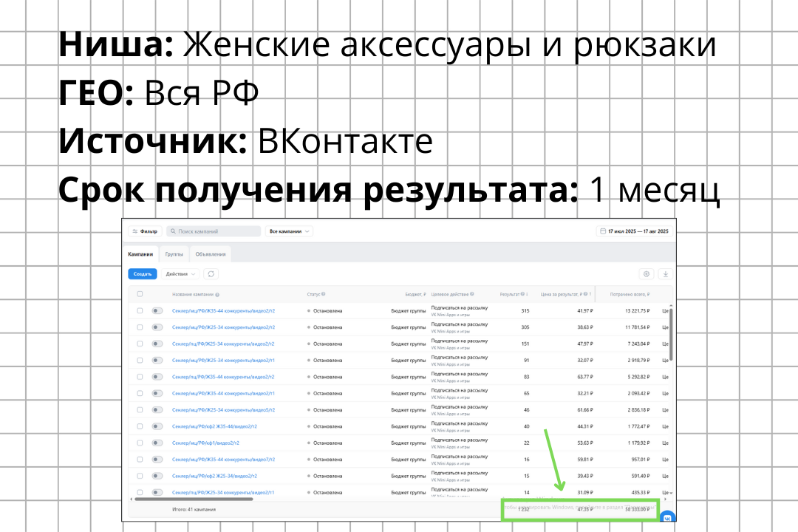Click help icon next to Цена за результат

pos(585,294)
